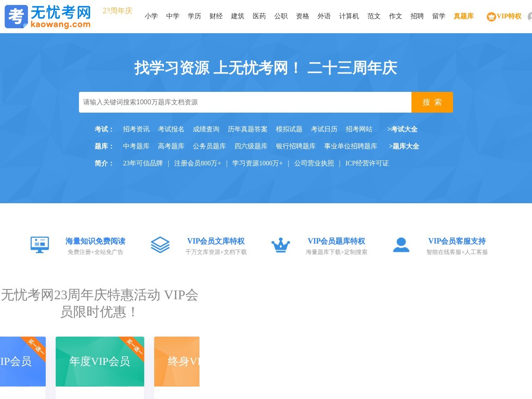Click the 题库大全 link
532x399 pixels.
click(x=404, y=146)
